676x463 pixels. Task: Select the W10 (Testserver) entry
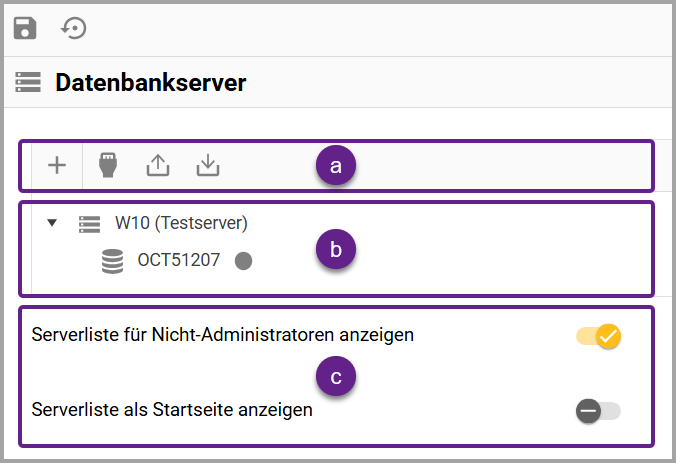tap(181, 223)
